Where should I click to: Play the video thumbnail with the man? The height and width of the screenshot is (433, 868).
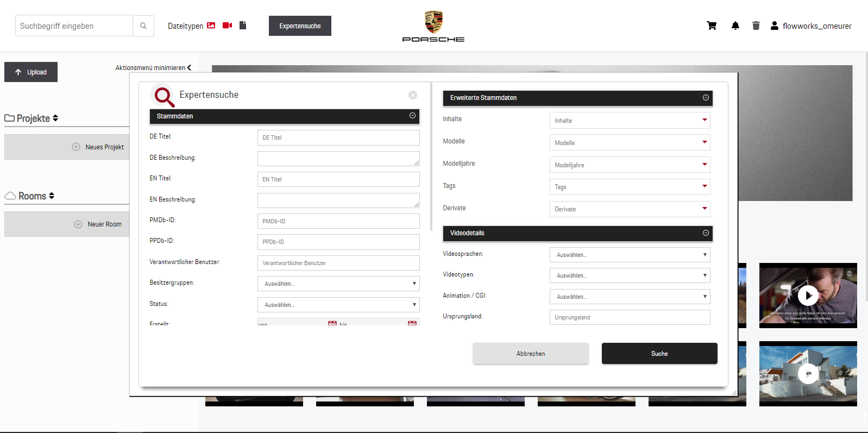click(808, 296)
